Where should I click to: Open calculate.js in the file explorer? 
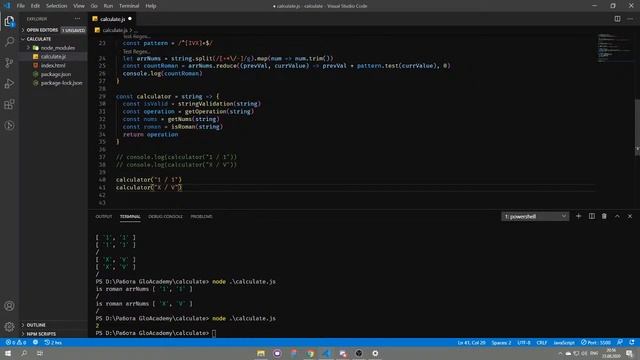pyautogui.click(x=53, y=56)
